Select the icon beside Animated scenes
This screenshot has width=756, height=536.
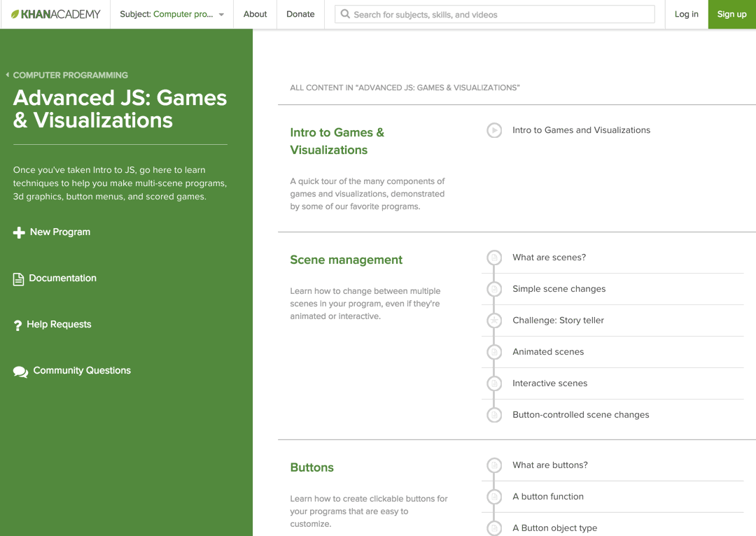pos(494,352)
